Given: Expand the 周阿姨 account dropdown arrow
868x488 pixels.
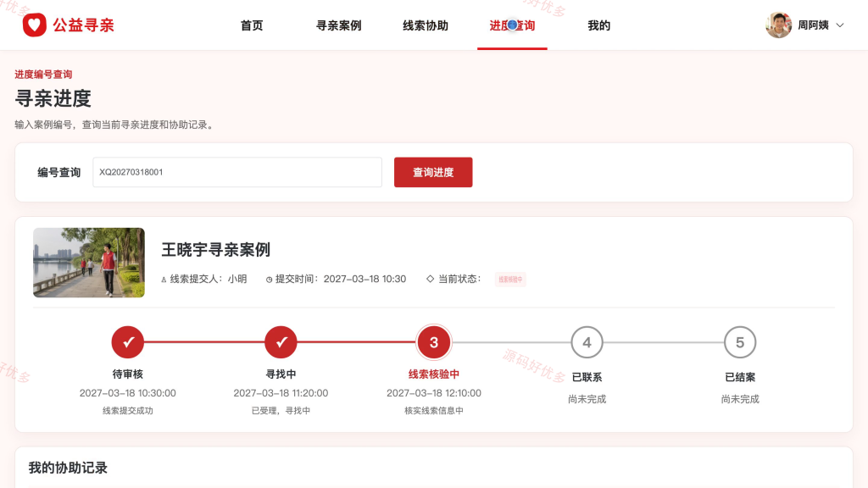Looking at the screenshot, I should pos(840,25).
